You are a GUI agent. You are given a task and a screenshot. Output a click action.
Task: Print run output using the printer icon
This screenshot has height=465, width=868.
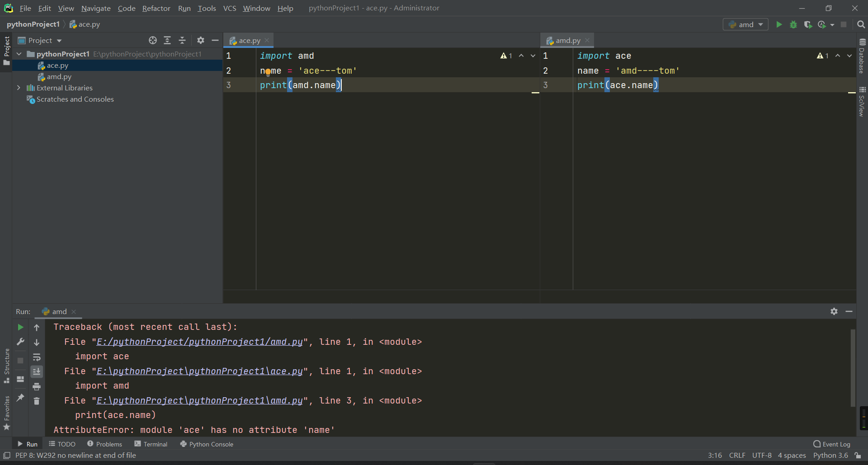coord(37,386)
